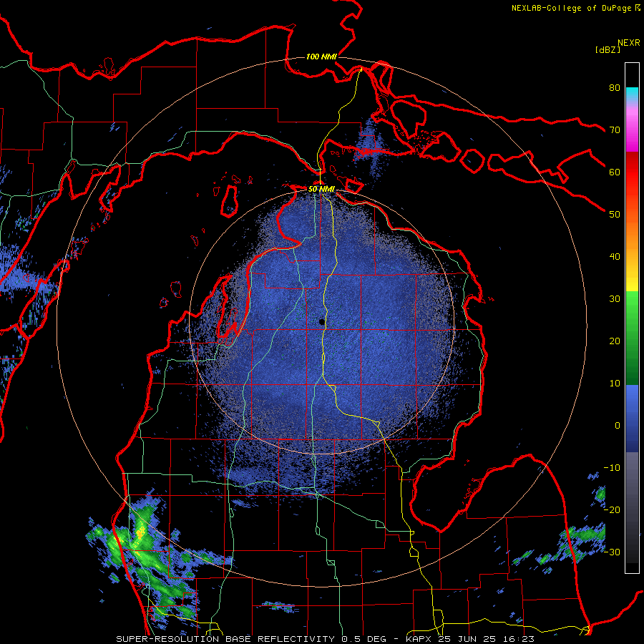Image resolution: width=644 pixels, height=644 pixels.
Task: Click the 0 value on the dBZ scale
Action: 618,426
